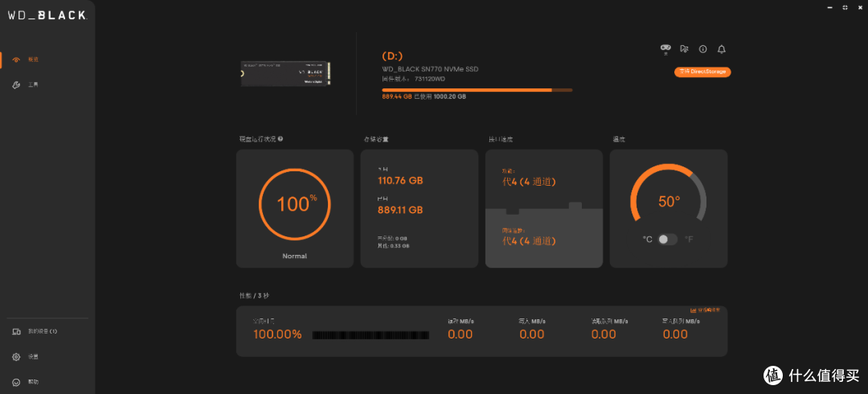
Task: Click the 889.11 GB used capacity value
Action: [400, 210]
